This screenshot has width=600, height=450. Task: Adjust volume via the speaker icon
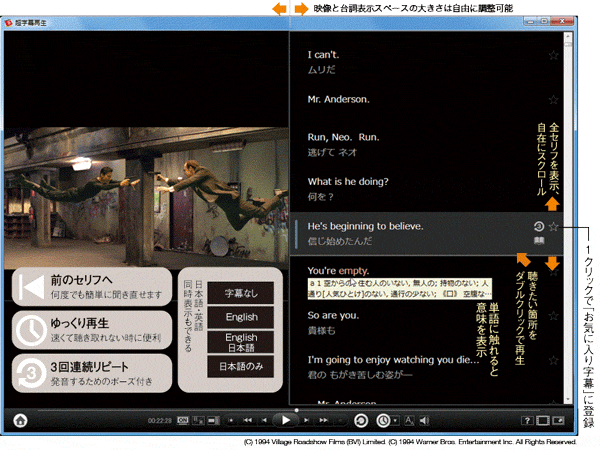[x=424, y=421]
